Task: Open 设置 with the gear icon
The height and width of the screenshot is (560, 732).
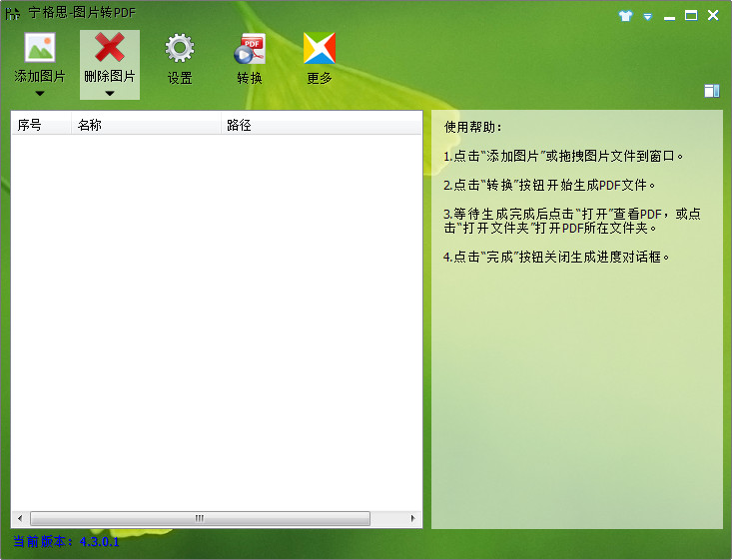Action: point(180,49)
